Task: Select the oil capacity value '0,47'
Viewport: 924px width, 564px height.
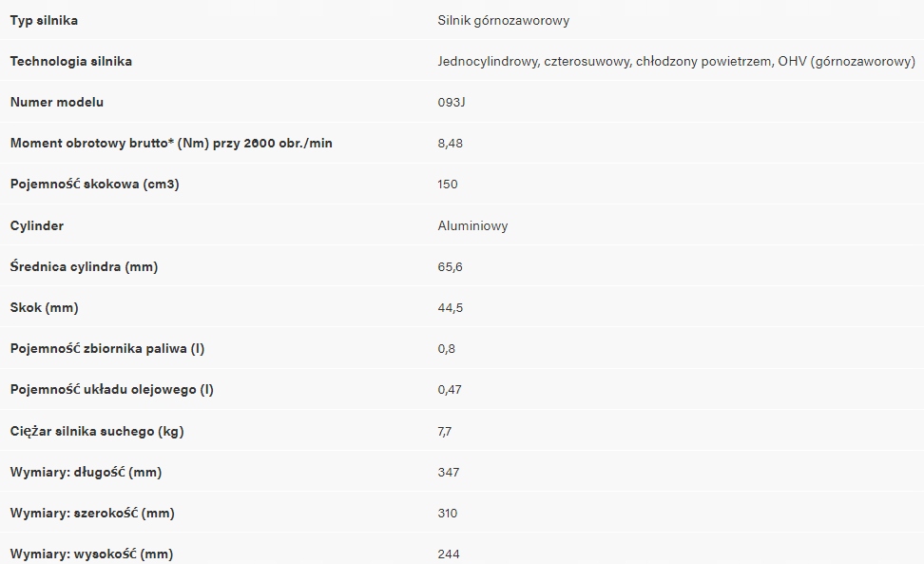Action: 450,389
